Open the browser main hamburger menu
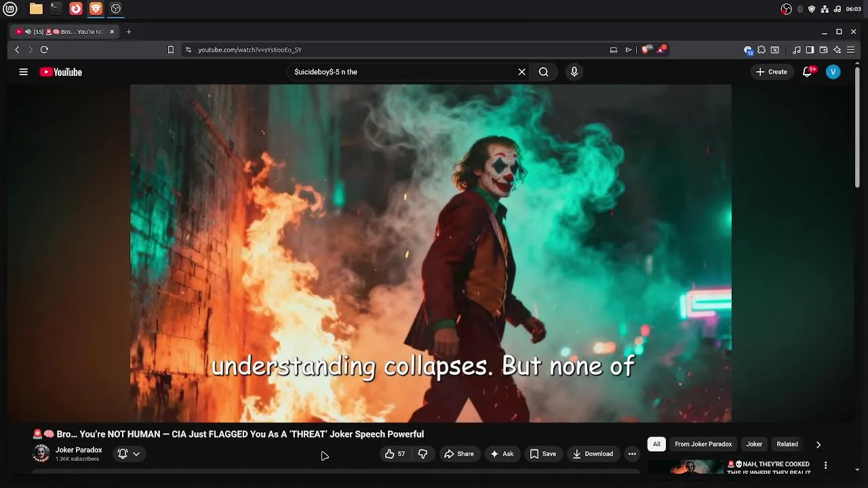Viewport: 868px width, 488px height. pos(851,49)
